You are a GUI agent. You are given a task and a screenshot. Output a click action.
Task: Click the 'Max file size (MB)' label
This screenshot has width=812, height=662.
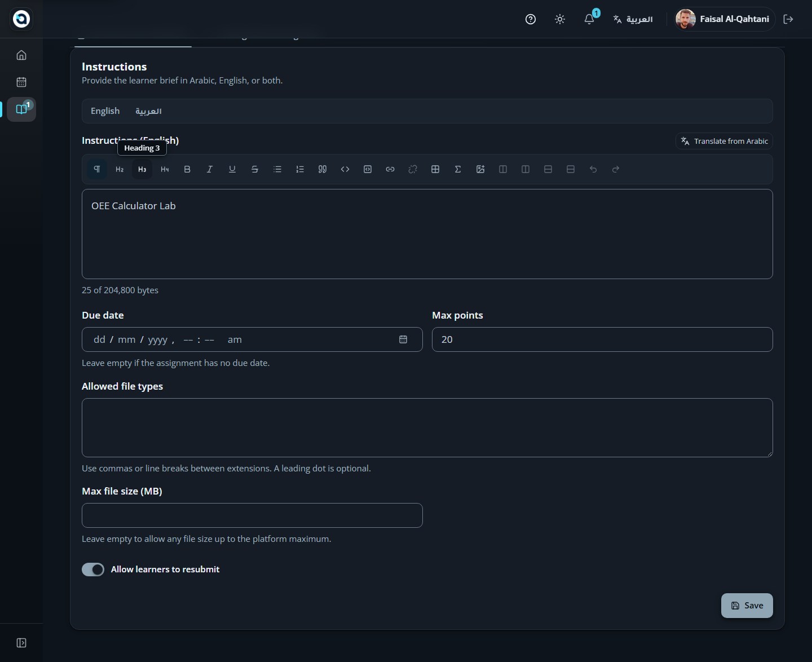point(122,491)
